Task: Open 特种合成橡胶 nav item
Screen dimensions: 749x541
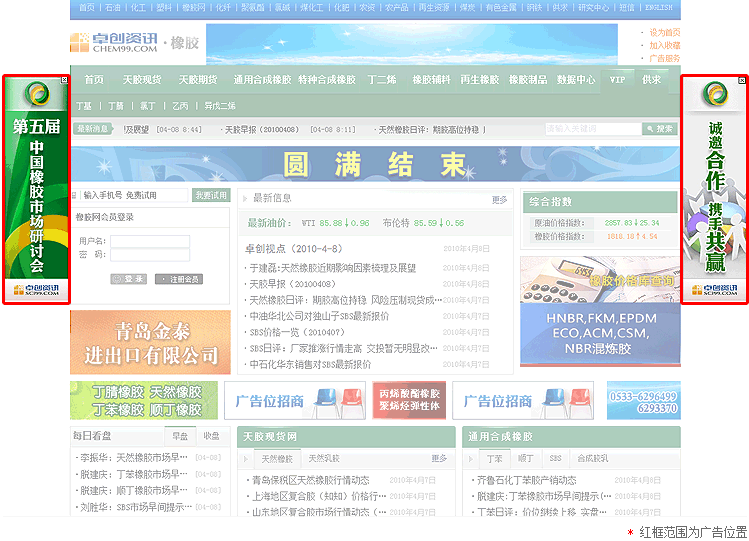Action: (327, 80)
